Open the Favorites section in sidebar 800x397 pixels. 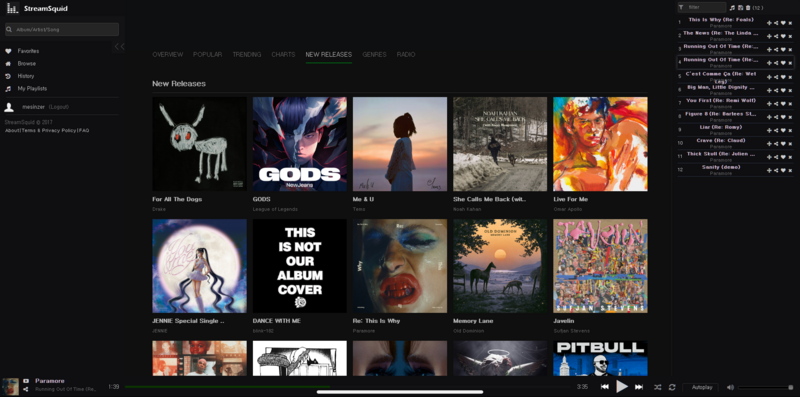pyautogui.click(x=28, y=51)
